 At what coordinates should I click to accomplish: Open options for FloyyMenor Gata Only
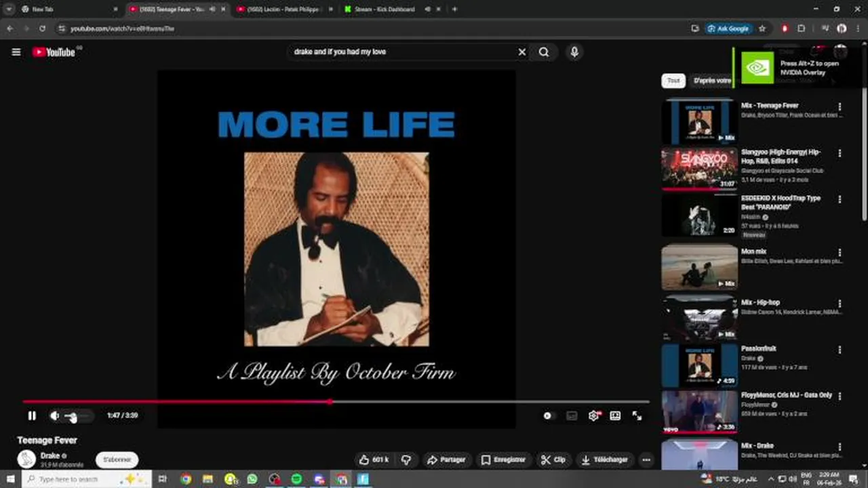pos(840,396)
